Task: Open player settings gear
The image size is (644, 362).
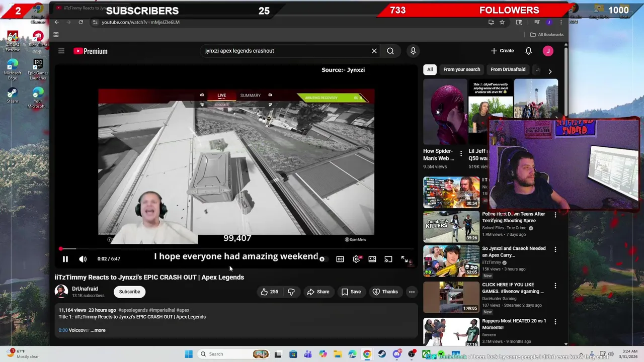Action: [x=356, y=259]
